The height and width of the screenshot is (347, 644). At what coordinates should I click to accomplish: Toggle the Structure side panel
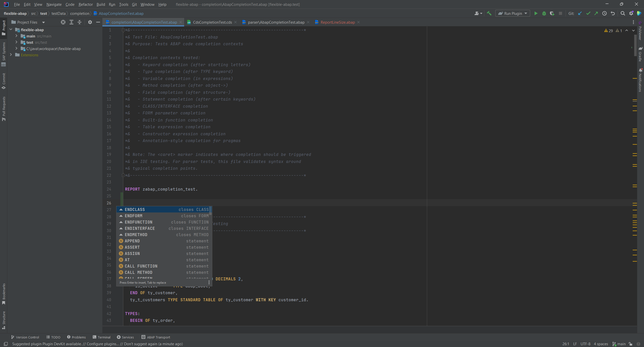pyautogui.click(x=4, y=320)
